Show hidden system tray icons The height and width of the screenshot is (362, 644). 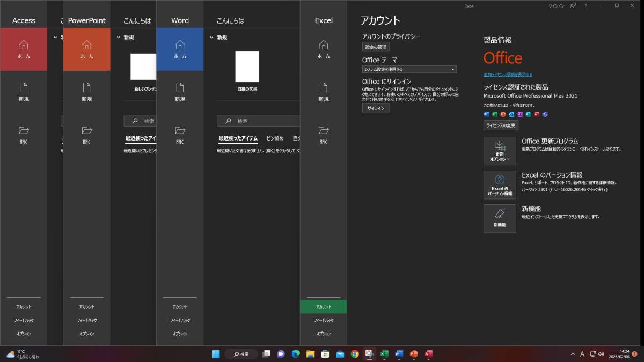pyautogui.click(x=573, y=354)
